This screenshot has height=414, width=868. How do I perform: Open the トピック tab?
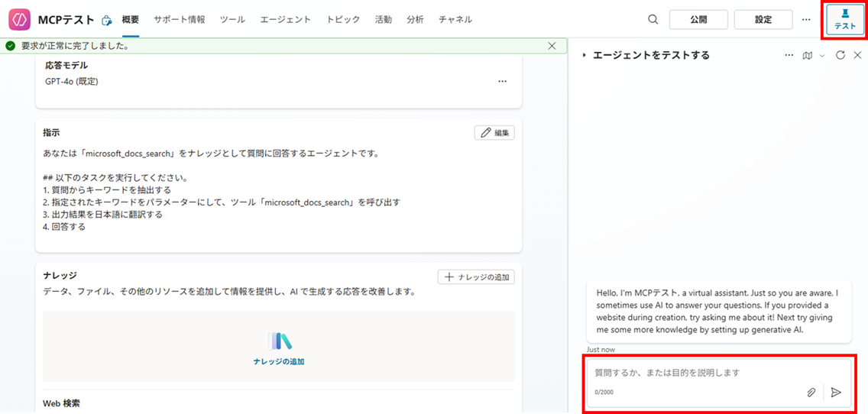click(x=343, y=19)
